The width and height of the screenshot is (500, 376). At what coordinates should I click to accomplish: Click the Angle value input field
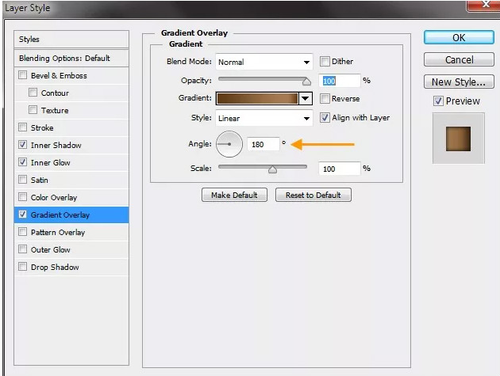click(263, 144)
